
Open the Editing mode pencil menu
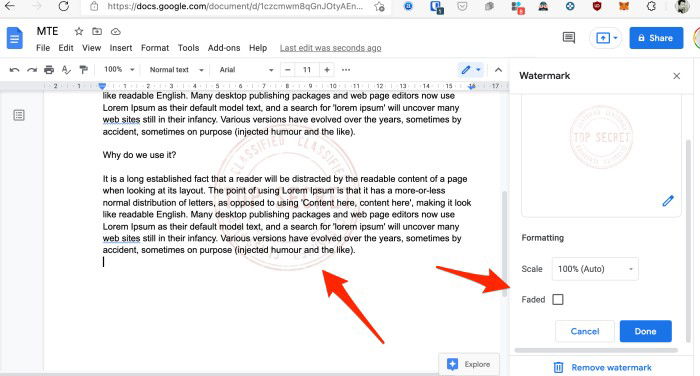471,70
